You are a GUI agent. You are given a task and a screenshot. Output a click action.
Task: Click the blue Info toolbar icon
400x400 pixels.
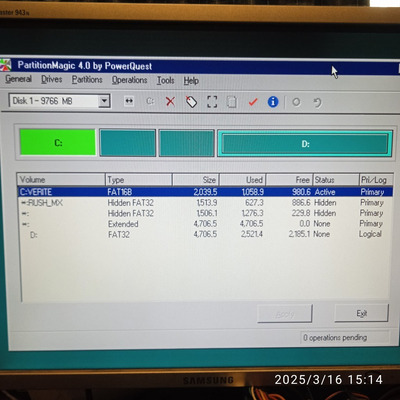coord(273,102)
